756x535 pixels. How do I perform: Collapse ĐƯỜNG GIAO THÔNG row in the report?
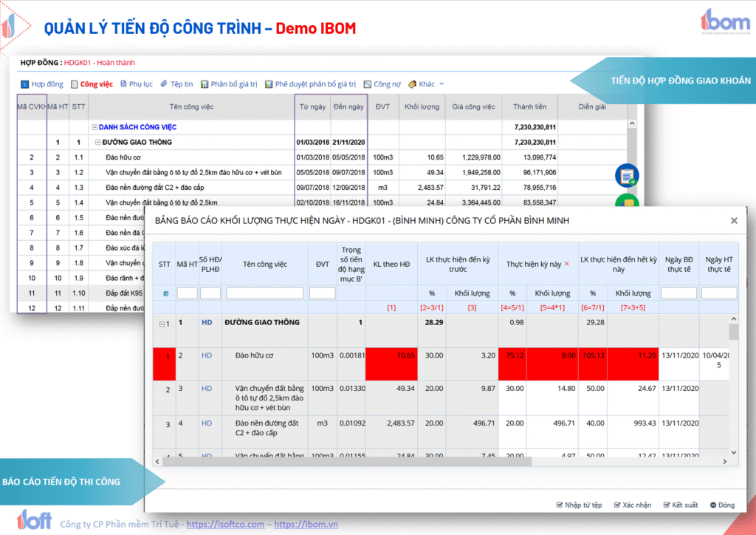[x=162, y=323]
